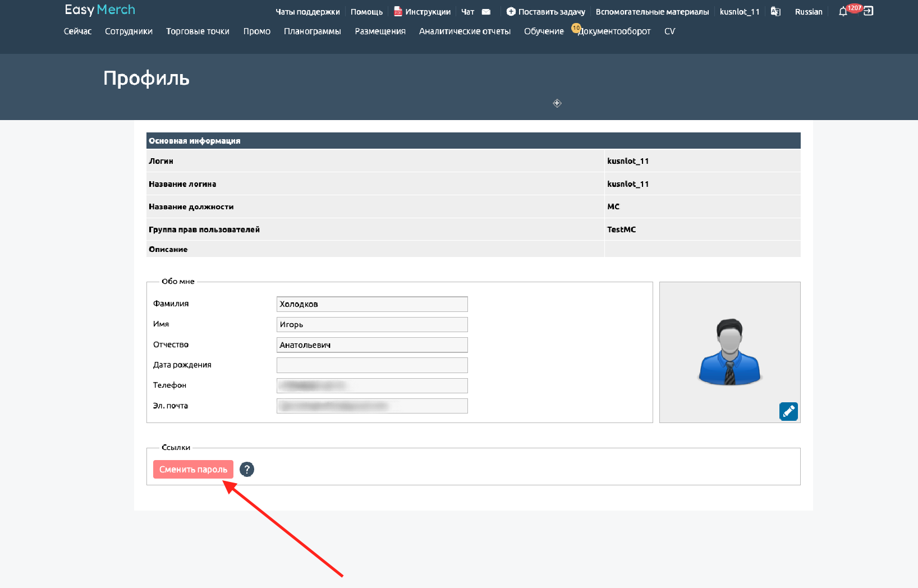Click the plus icon for Поставить задачу
The width and height of the screenshot is (918, 588).
click(511, 12)
